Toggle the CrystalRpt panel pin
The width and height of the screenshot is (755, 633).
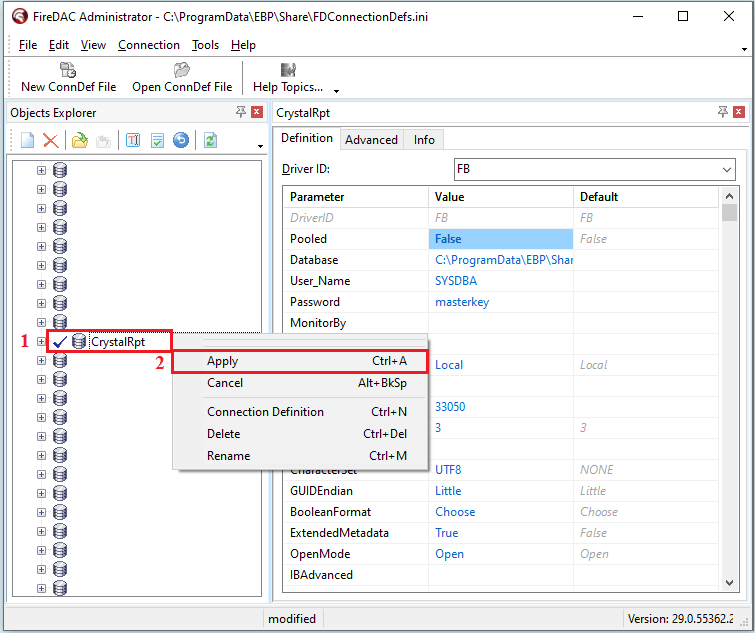[722, 112]
